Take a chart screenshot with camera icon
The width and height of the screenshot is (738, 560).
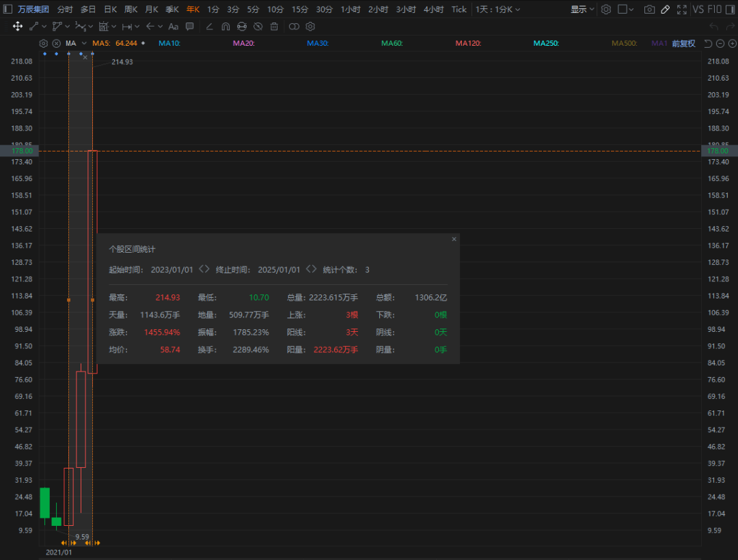649,10
